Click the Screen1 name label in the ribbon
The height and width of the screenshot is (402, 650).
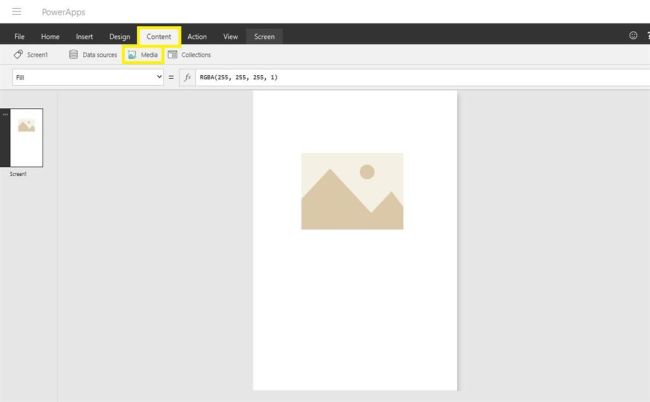coord(37,55)
